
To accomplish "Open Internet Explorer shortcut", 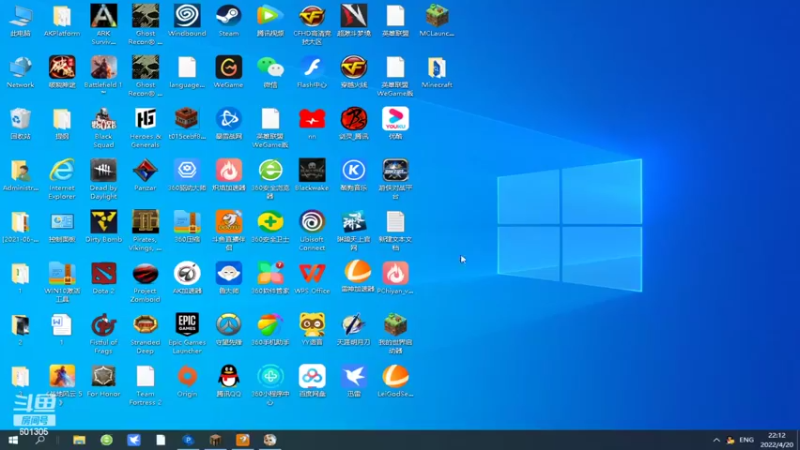I will pyautogui.click(x=62, y=179).
